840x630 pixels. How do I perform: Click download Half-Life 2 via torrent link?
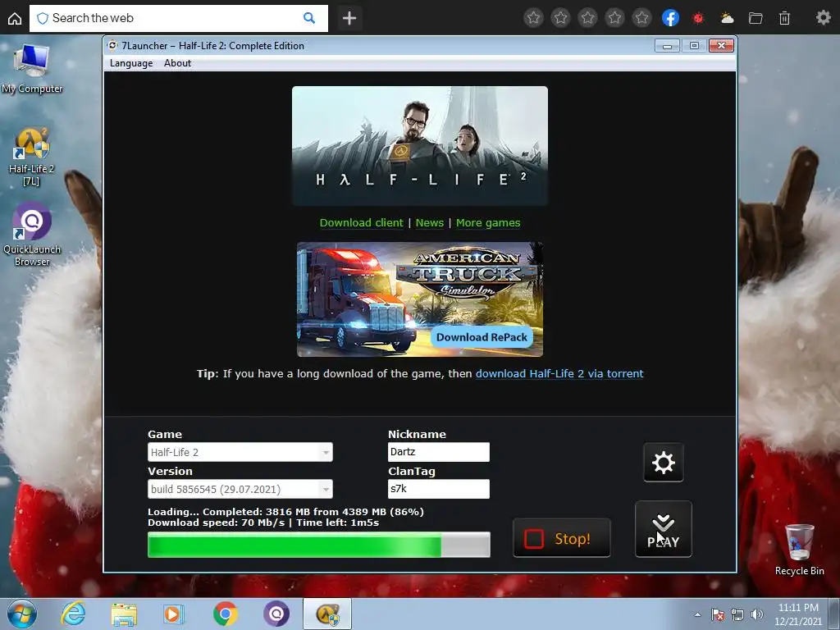click(559, 373)
